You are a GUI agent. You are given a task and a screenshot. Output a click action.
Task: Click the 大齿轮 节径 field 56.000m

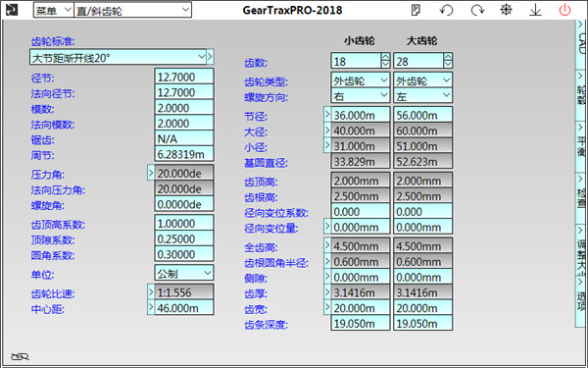point(422,115)
